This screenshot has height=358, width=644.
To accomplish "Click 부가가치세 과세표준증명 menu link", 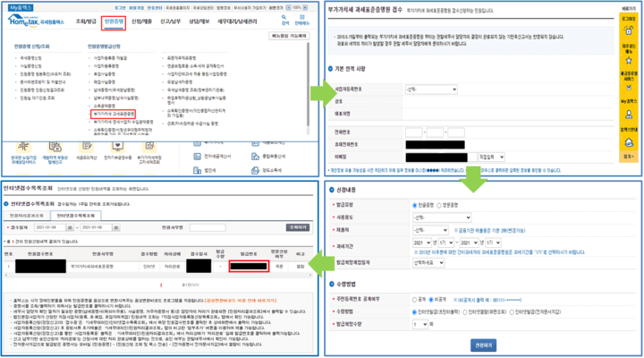I will point(114,114).
